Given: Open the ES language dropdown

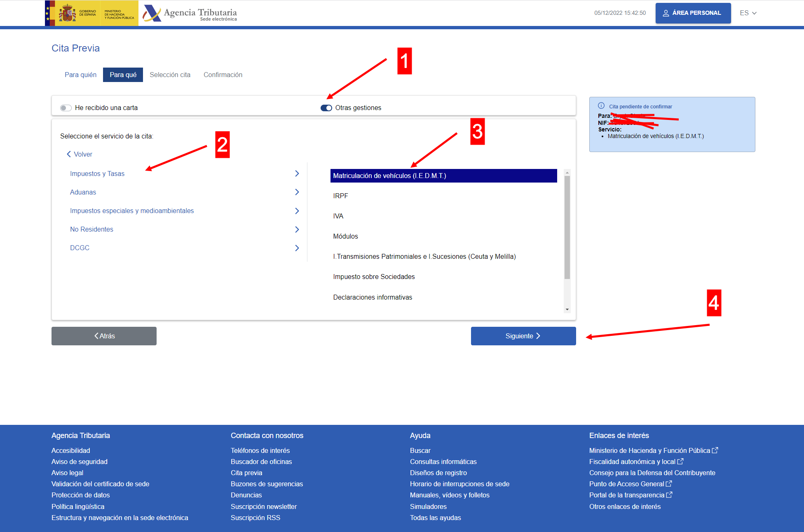Looking at the screenshot, I should (x=748, y=13).
